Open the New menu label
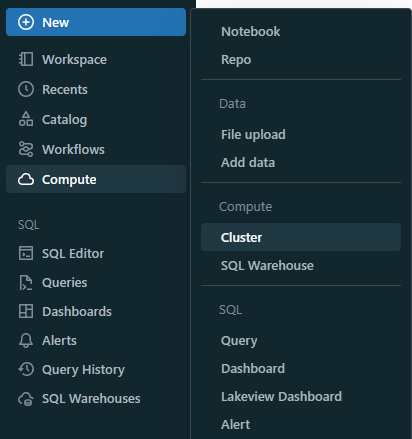412x439 pixels. click(x=55, y=23)
